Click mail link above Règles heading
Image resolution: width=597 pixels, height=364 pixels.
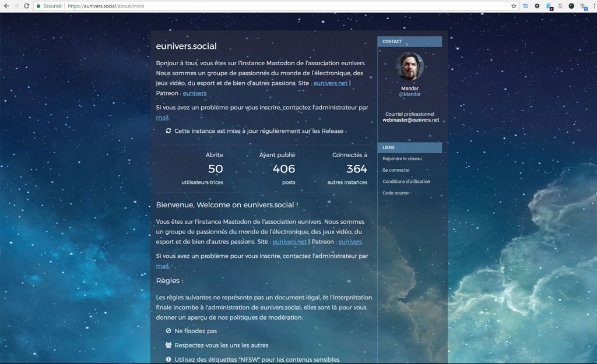[x=162, y=266]
